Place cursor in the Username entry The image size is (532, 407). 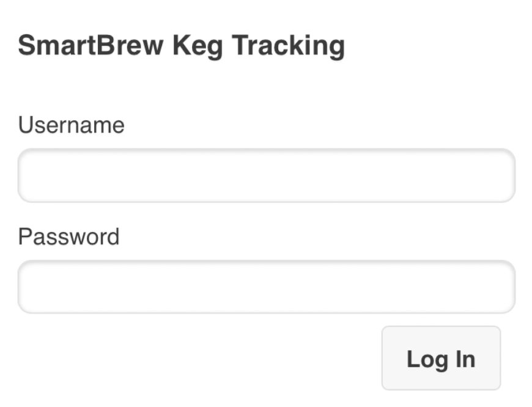pyautogui.click(x=266, y=175)
